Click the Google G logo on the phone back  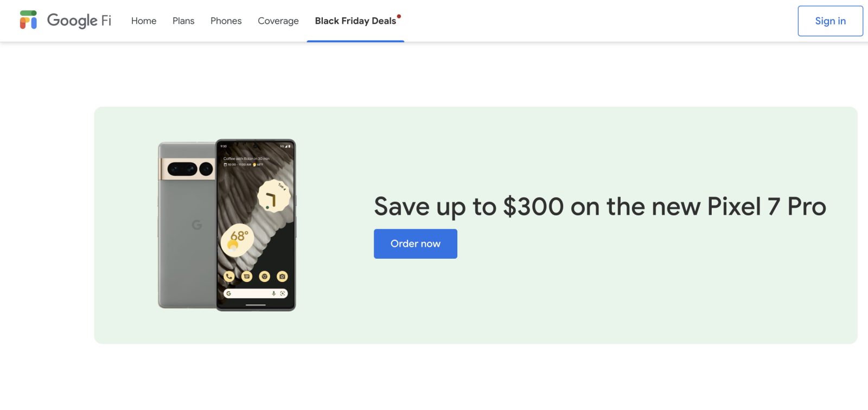pos(197,225)
